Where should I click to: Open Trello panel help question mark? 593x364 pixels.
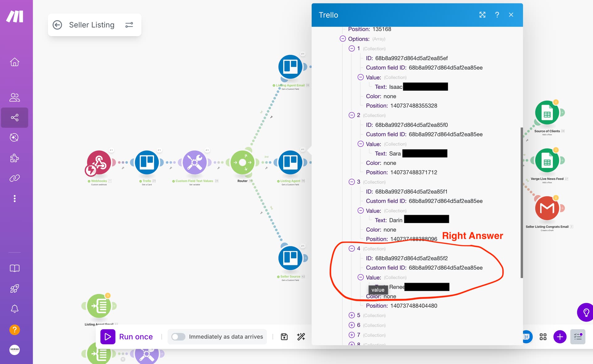click(497, 15)
